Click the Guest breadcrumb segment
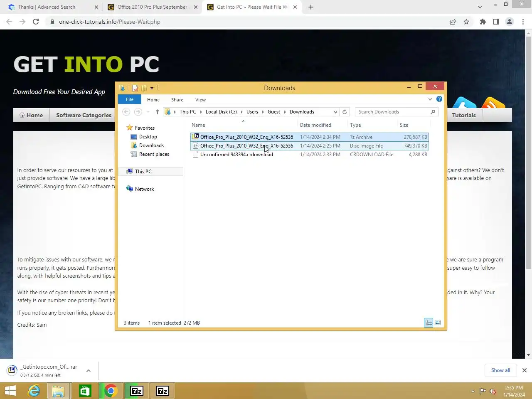532x399 pixels. pos(274,112)
